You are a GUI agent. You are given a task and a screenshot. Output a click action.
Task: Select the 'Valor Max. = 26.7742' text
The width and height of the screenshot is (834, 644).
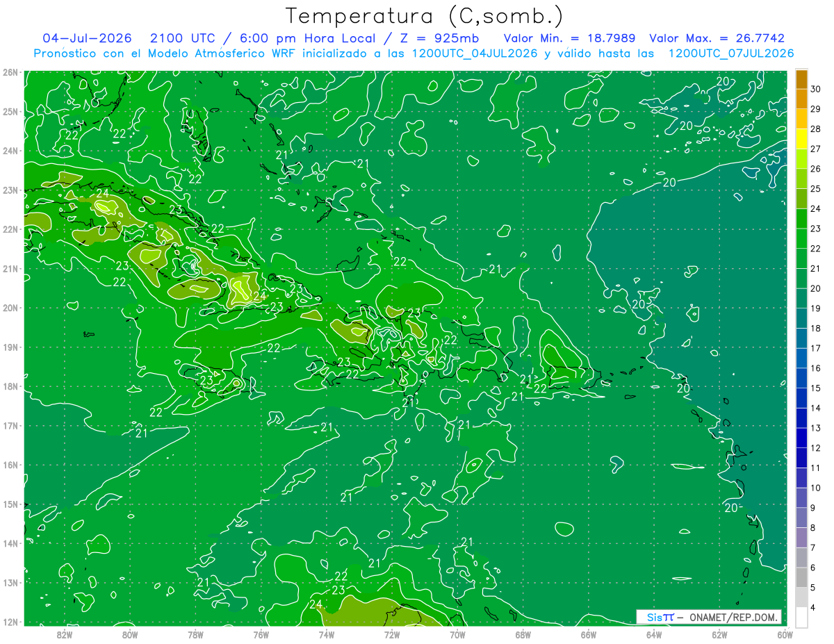click(717, 38)
